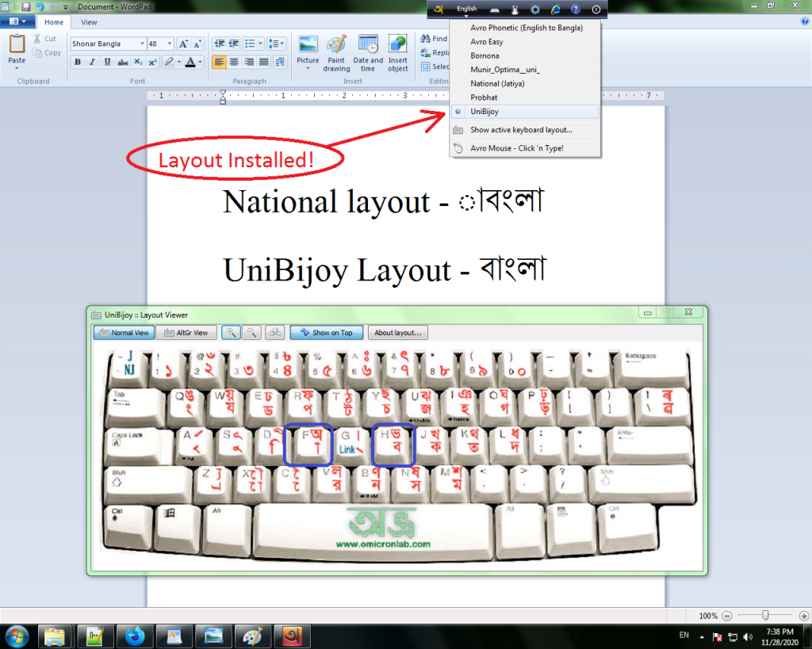This screenshot has height=649, width=812.
Task: Open the WordPad application menu button
Action: point(17,21)
